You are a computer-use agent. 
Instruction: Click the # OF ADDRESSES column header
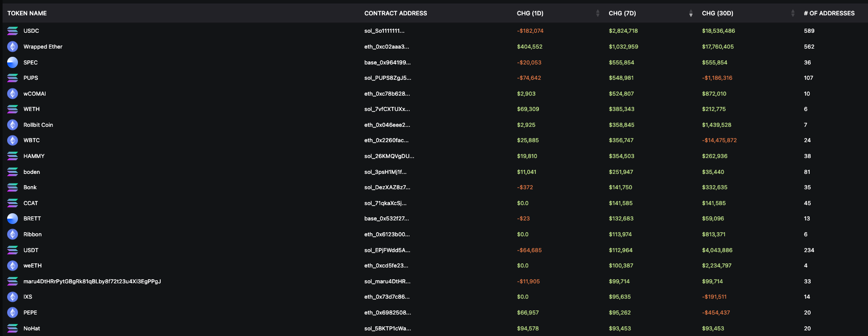(x=829, y=13)
